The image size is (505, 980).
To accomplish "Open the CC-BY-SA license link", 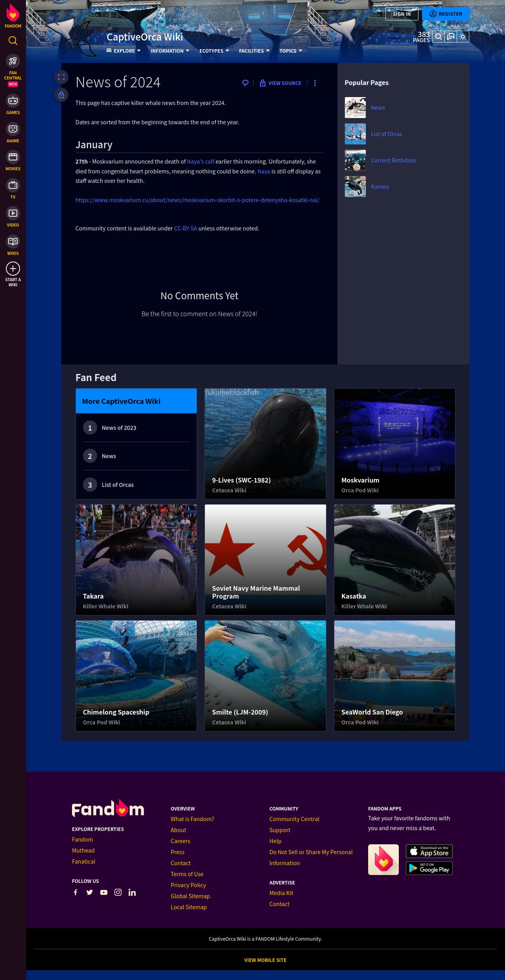I will pos(186,228).
